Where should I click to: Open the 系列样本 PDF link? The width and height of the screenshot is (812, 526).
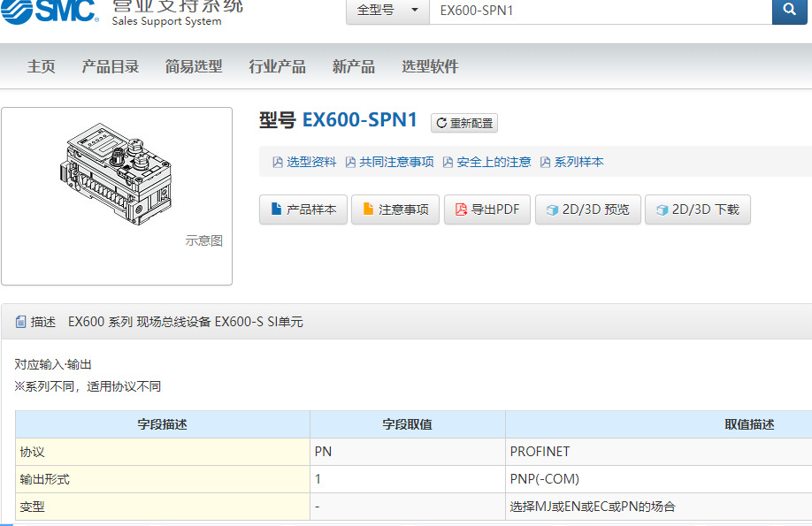tap(571, 162)
